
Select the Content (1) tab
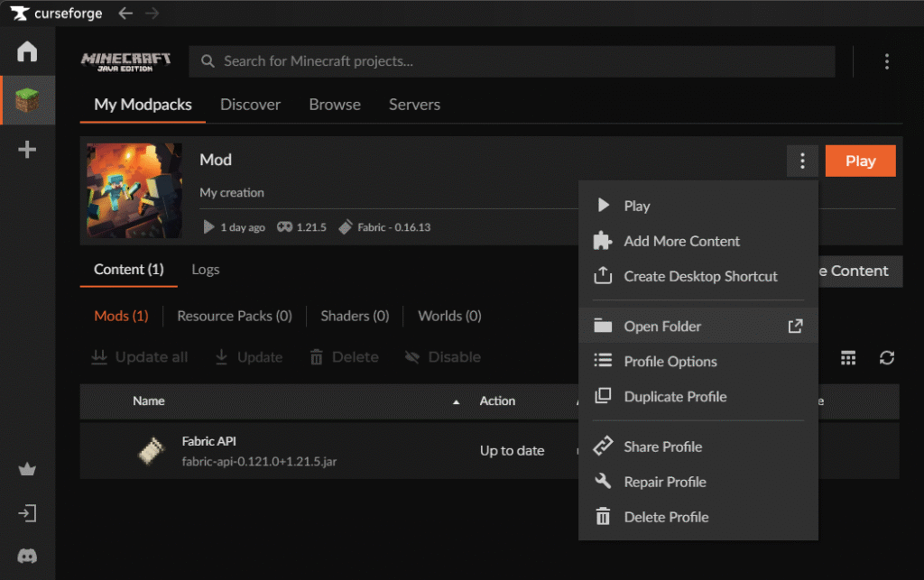coord(128,270)
